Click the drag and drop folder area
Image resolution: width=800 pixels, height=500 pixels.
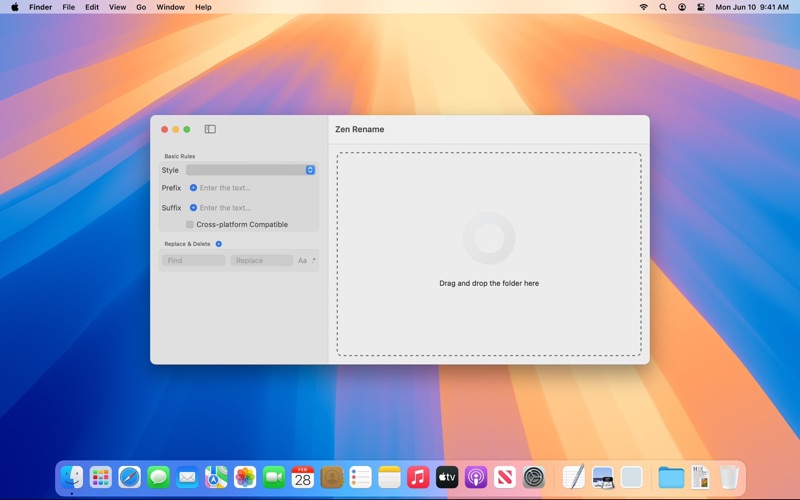489,254
